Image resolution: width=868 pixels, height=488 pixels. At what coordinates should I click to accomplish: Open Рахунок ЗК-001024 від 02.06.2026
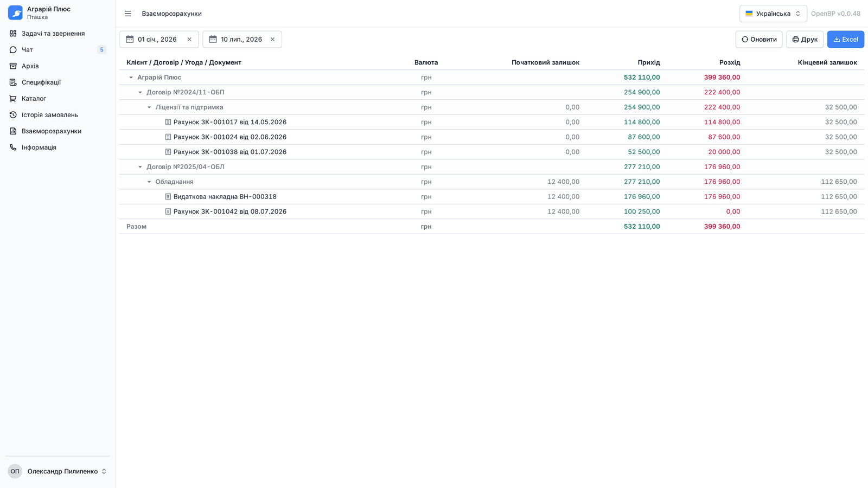230,137
